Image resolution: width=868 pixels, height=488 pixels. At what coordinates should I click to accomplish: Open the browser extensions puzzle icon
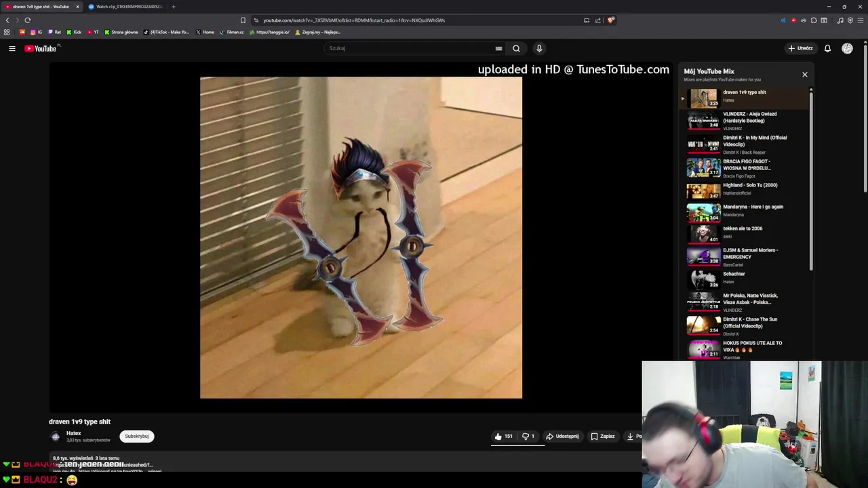pyautogui.click(x=814, y=20)
